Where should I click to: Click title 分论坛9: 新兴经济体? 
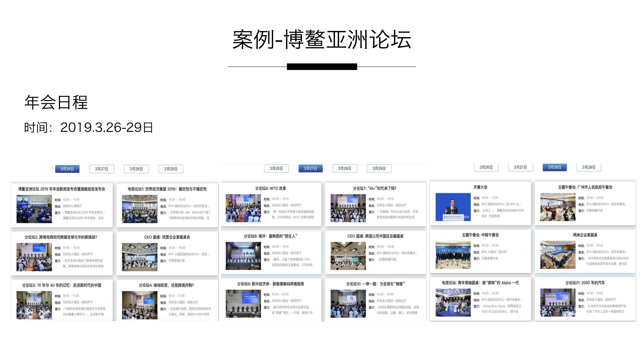[x=270, y=284]
